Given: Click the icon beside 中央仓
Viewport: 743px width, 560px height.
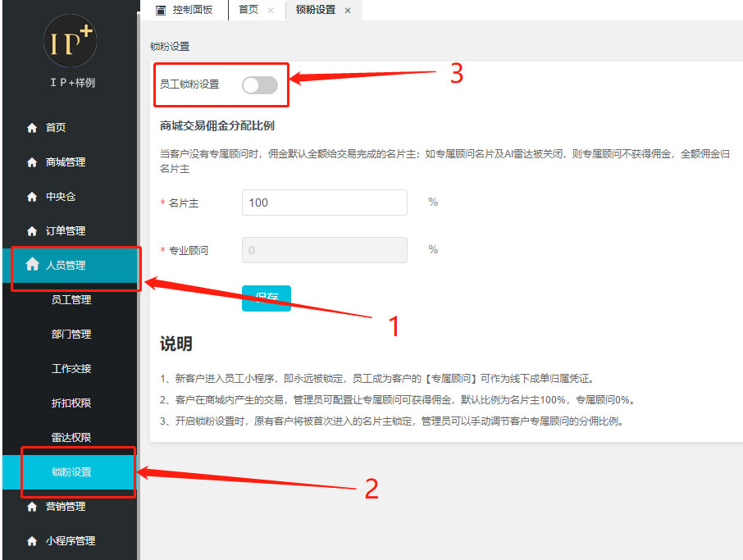Looking at the screenshot, I should pos(32,197).
